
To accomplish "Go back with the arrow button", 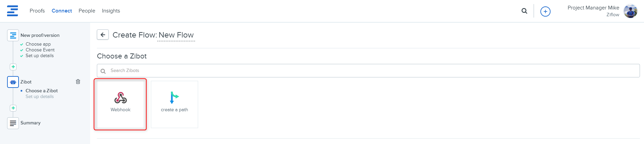I will [x=103, y=34].
